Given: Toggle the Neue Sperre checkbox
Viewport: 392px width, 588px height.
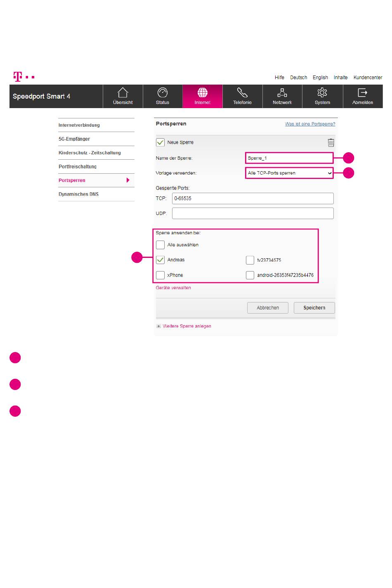Looking at the screenshot, I should pyautogui.click(x=161, y=142).
